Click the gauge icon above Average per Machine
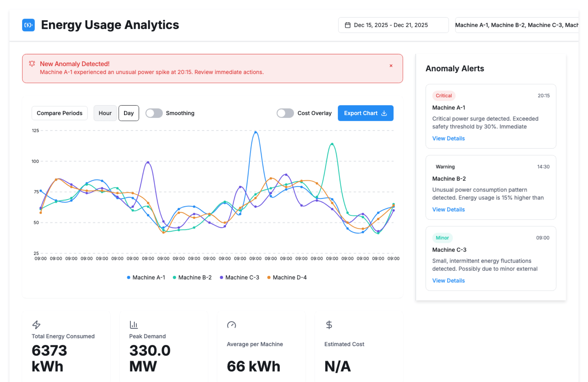This screenshot has width=588, height=382. (232, 325)
